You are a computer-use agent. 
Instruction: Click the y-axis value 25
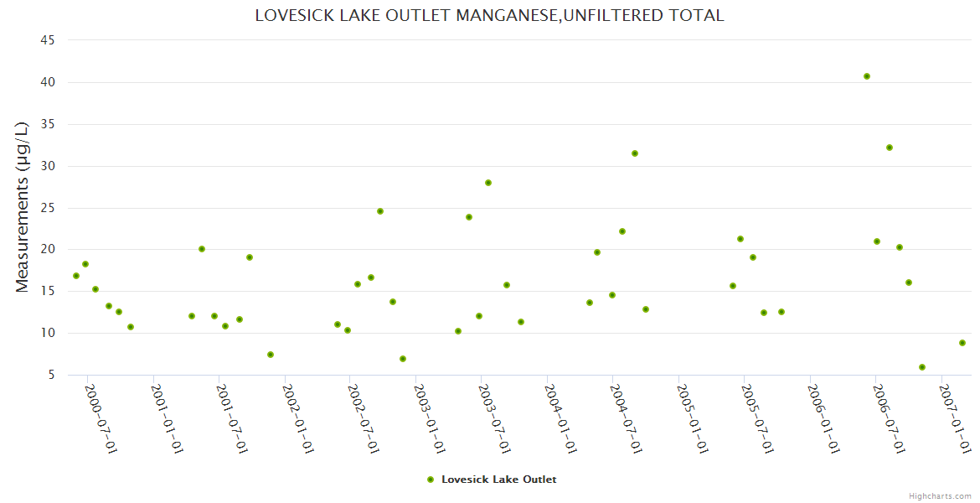tap(48, 209)
